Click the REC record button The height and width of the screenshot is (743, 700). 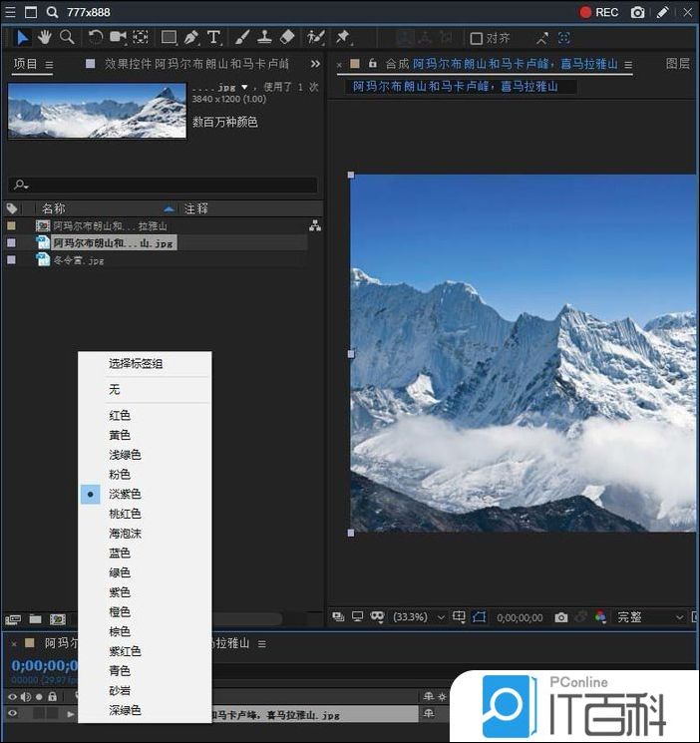click(x=599, y=12)
